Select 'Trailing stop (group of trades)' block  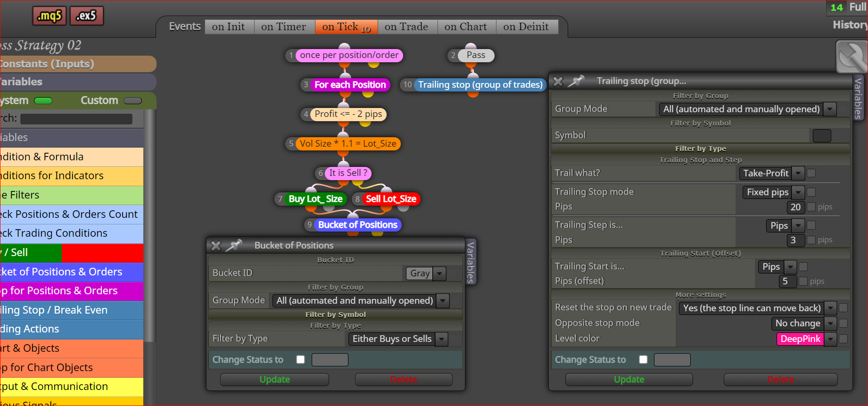pyautogui.click(x=480, y=85)
